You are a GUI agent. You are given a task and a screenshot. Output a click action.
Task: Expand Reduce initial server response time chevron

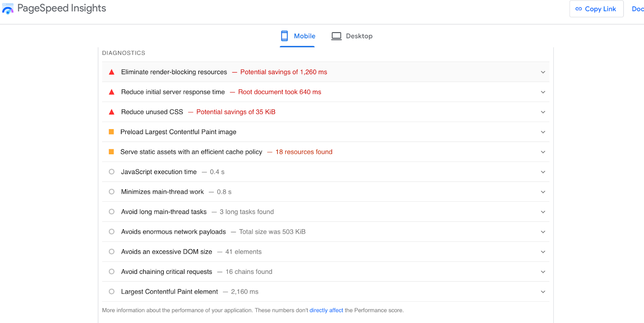(x=543, y=92)
